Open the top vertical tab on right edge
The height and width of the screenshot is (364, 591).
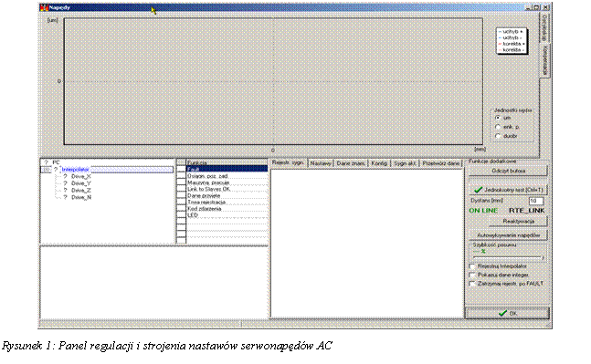[544, 28]
